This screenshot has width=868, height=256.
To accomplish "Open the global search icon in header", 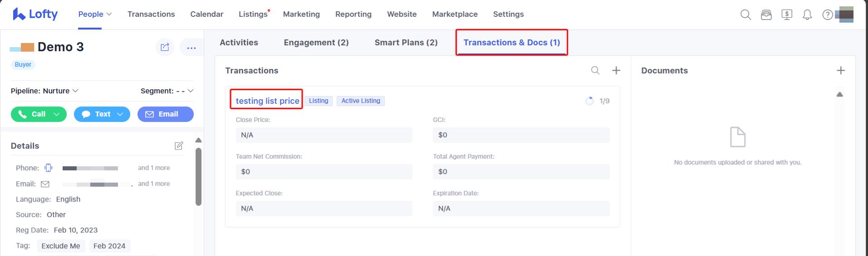I will tap(745, 14).
